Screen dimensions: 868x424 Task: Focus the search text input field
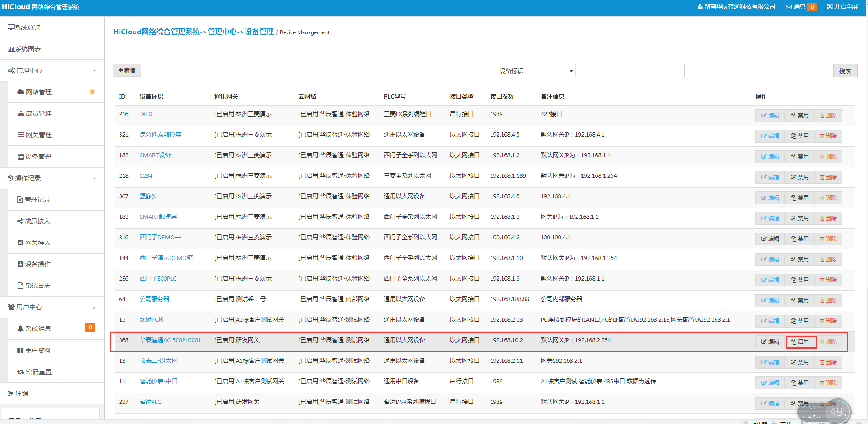[x=758, y=71]
